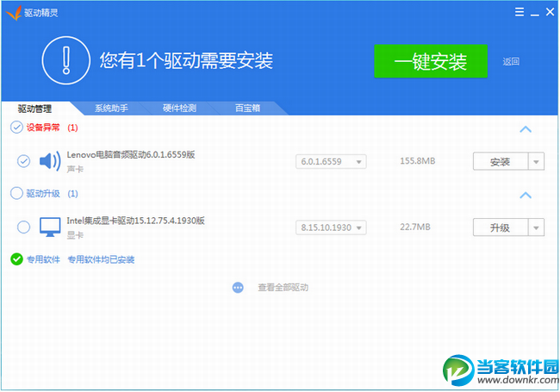Click the blue ellipsis 查看全部驱动 icon
Image resolution: width=560 pixels, height=392 pixels.
point(238,288)
